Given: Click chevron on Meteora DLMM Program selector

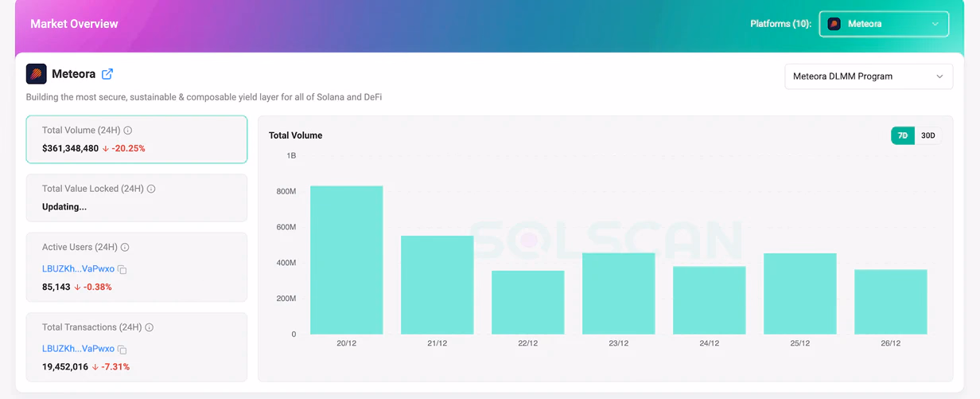Looking at the screenshot, I should click(939, 76).
